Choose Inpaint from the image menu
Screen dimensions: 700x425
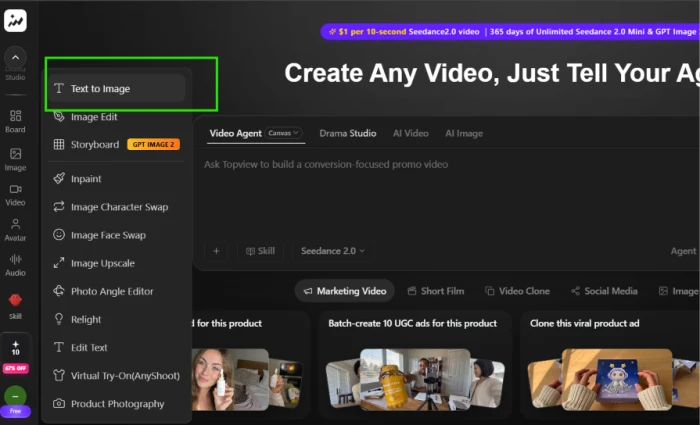pyautogui.click(x=117, y=179)
